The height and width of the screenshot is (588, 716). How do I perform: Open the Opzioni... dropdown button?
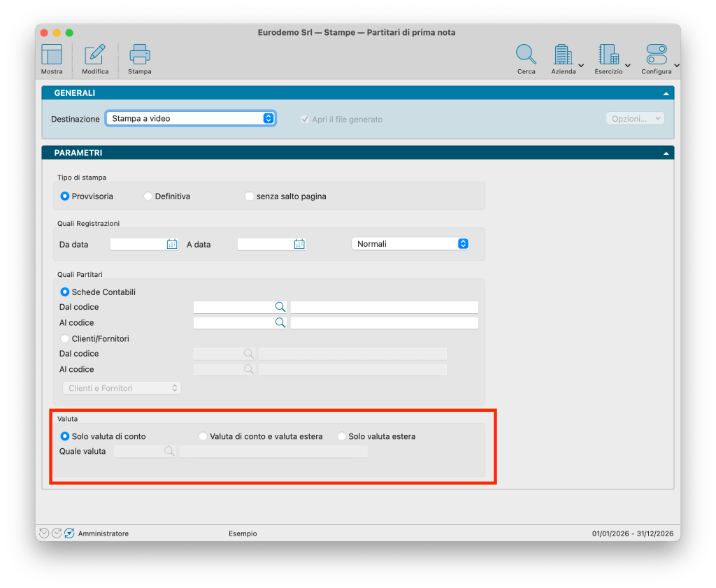pos(635,119)
